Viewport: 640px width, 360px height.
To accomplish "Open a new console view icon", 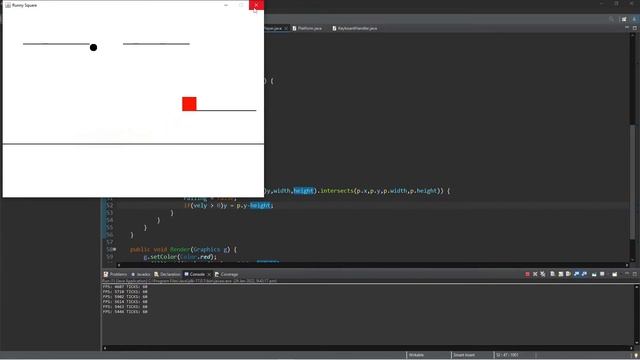I will 614,274.
